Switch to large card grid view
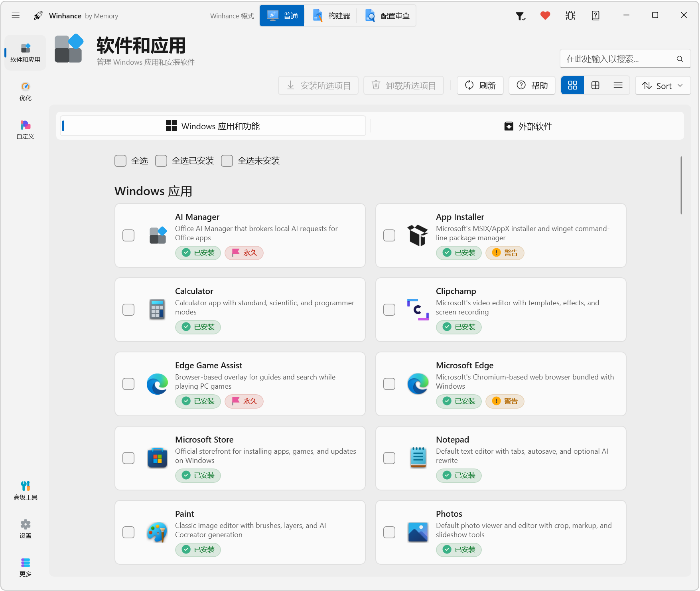 (572, 85)
